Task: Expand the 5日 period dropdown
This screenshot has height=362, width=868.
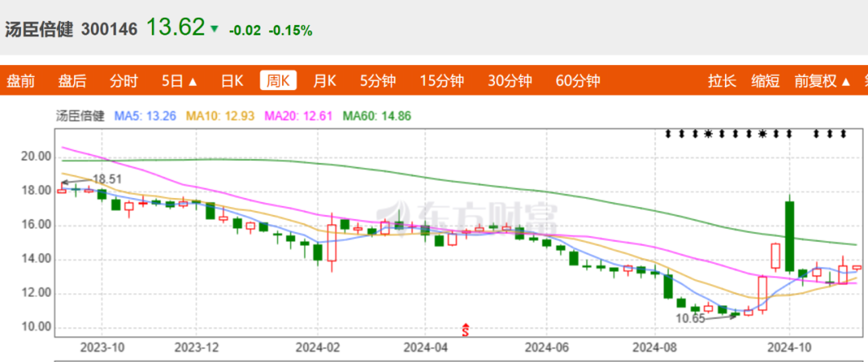Action: click(179, 80)
